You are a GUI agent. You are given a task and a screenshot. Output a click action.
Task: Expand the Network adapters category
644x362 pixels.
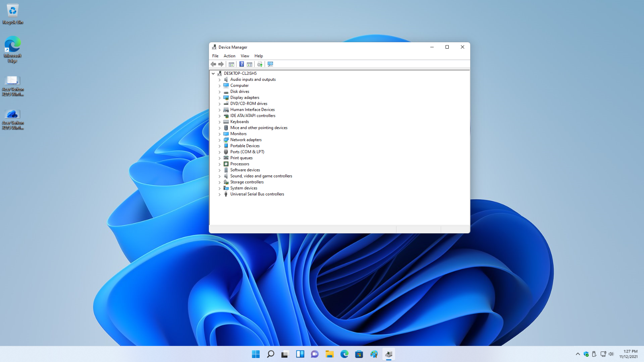pyautogui.click(x=220, y=140)
